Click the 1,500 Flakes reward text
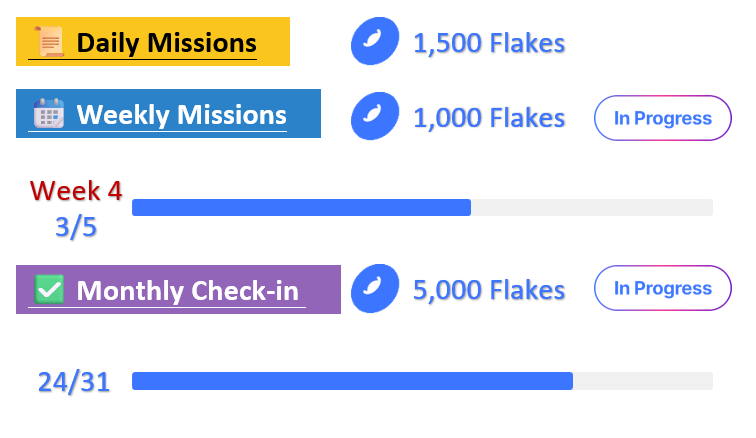 point(489,43)
